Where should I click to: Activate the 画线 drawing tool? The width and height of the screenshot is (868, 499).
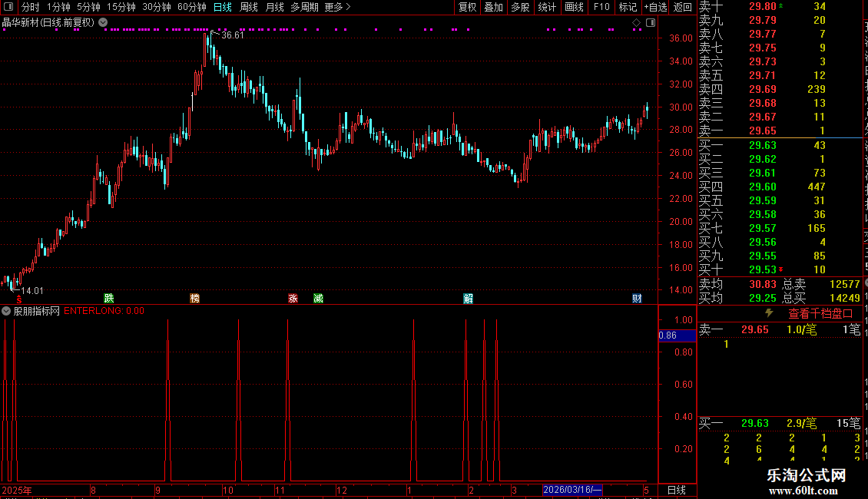click(574, 7)
